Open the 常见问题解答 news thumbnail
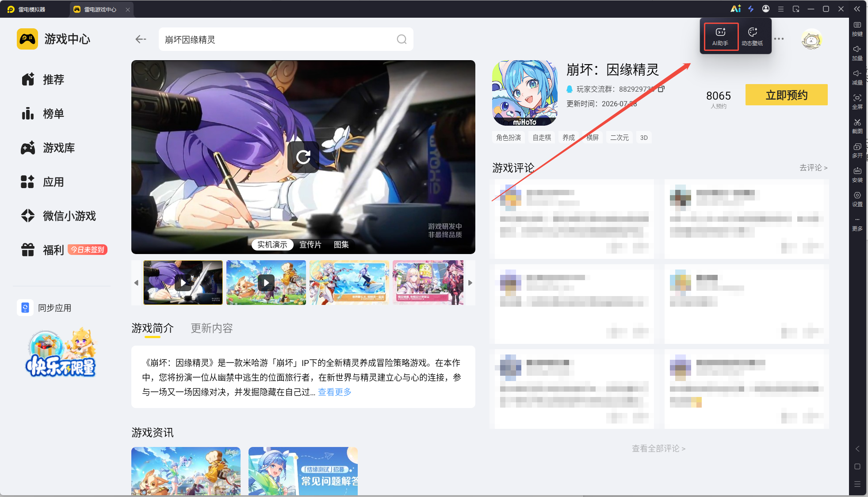The height and width of the screenshot is (497, 868). point(303,471)
